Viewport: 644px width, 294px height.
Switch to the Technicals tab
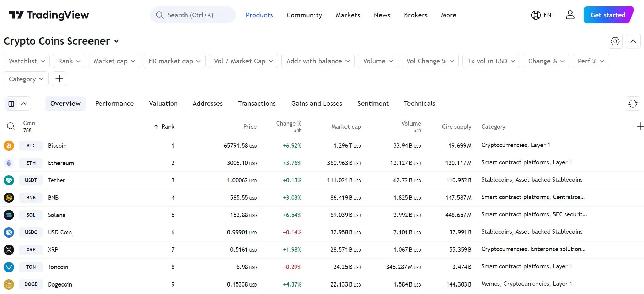click(420, 104)
